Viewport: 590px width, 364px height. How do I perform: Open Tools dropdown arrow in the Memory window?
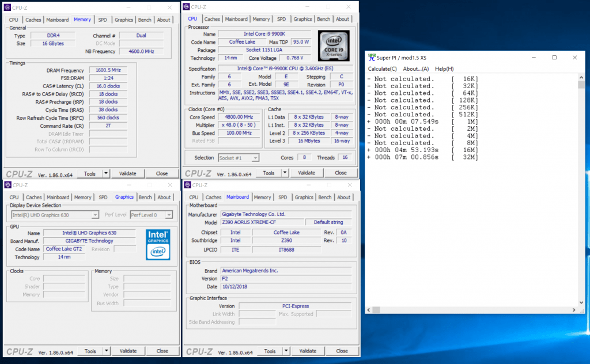click(x=106, y=174)
